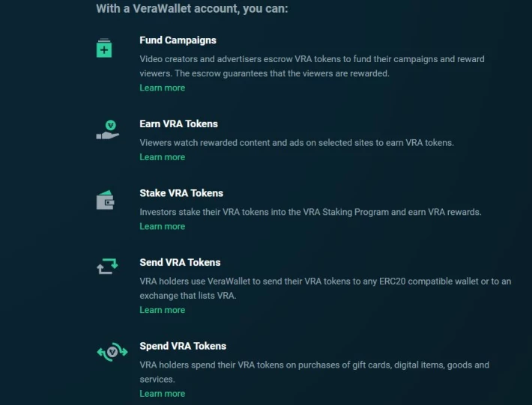This screenshot has height=405, width=532.
Task: Click the Stake VRA wallet icon
Action: 105,200
